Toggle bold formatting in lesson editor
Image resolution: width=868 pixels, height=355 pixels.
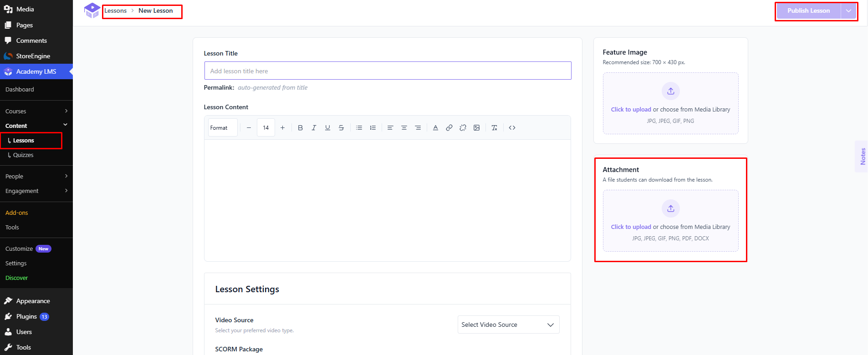300,128
